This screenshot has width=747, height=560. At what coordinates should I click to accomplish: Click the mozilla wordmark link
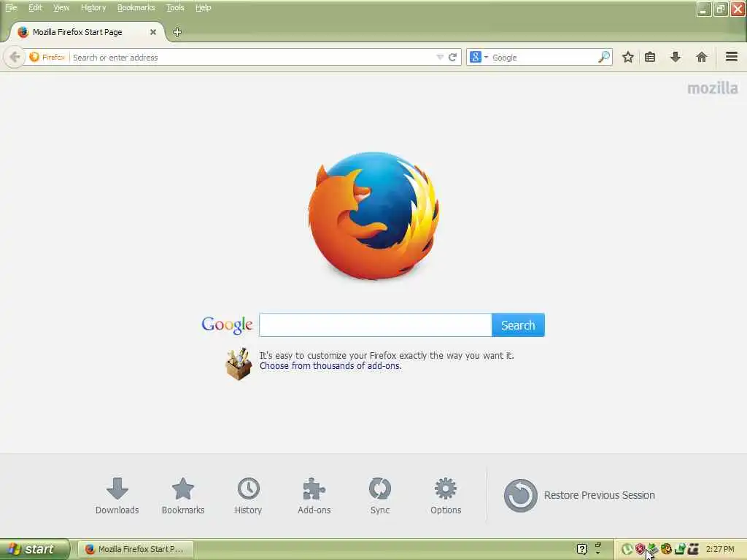pos(712,88)
